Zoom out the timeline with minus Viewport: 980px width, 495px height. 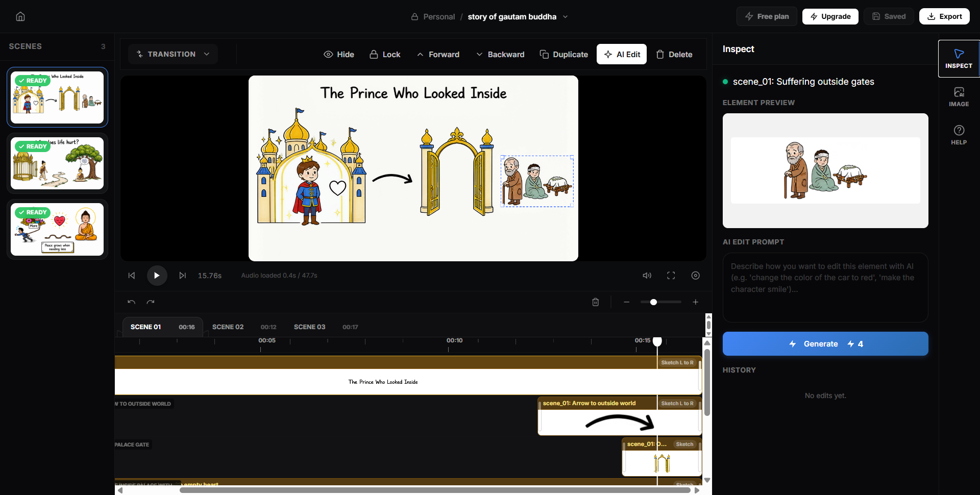click(627, 302)
